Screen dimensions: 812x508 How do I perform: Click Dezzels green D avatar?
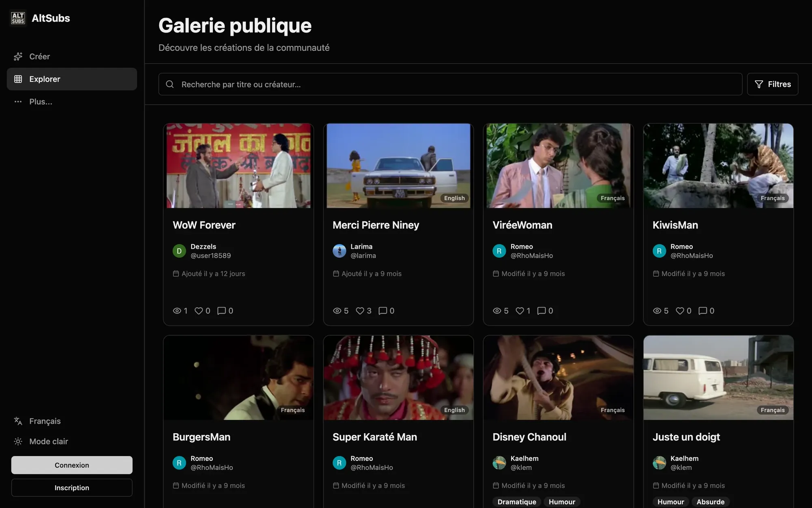pos(179,251)
